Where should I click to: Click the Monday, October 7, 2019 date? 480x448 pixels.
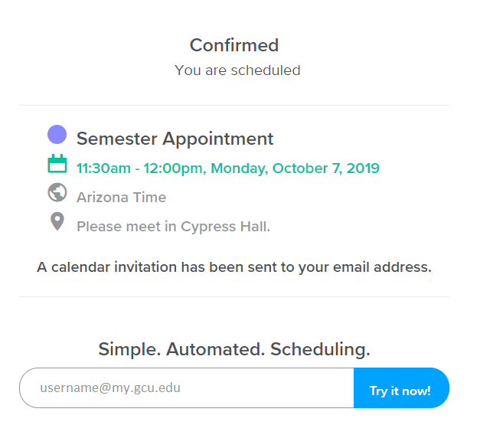pyautogui.click(x=295, y=168)
